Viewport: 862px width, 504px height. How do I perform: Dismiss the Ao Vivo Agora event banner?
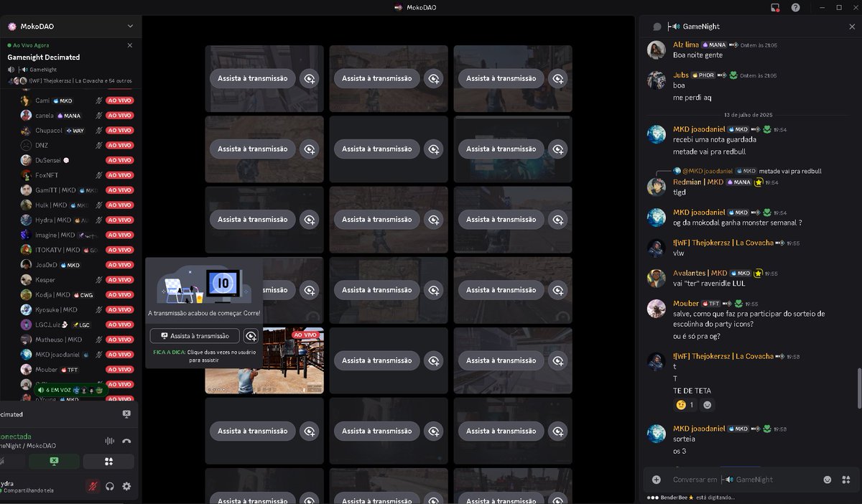click(130, 45)
